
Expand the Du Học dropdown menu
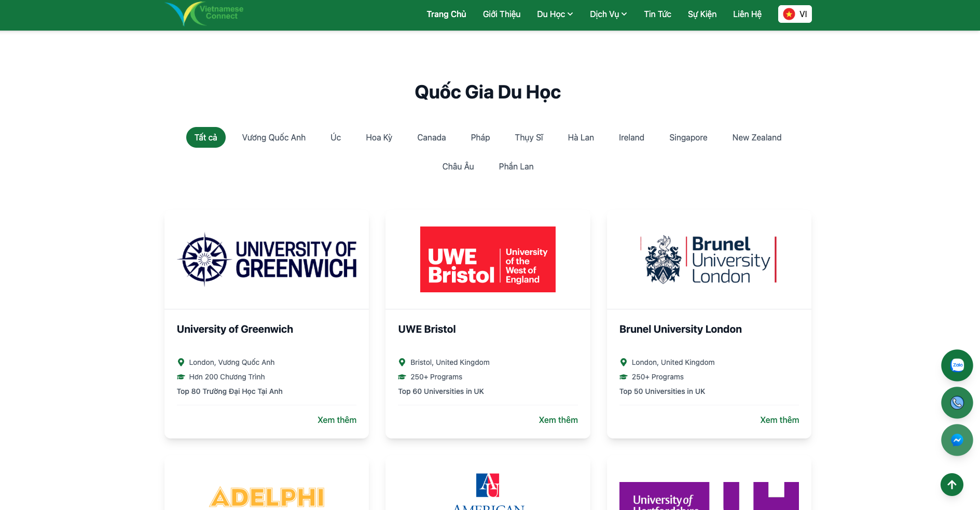pos(555,14)
